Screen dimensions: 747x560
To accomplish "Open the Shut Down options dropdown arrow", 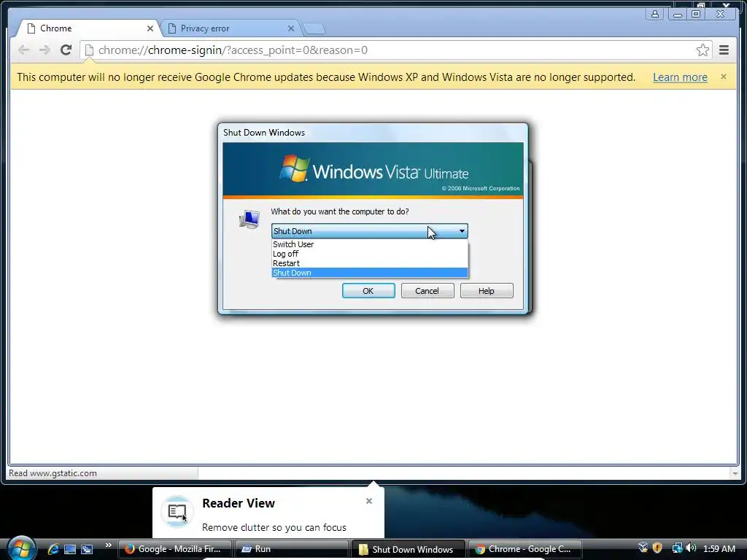I will [x=462, y=231].
